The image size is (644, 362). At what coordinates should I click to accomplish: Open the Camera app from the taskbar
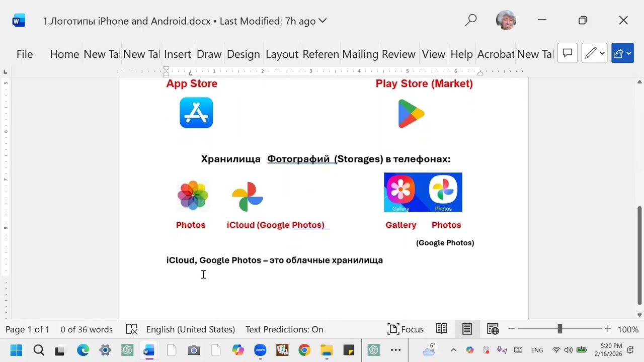(x=194, y=350)
